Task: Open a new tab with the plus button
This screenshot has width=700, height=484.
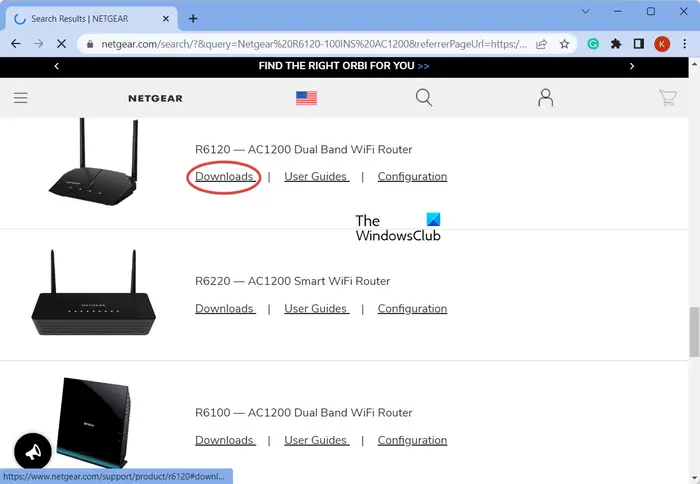Action: [193, 19]
